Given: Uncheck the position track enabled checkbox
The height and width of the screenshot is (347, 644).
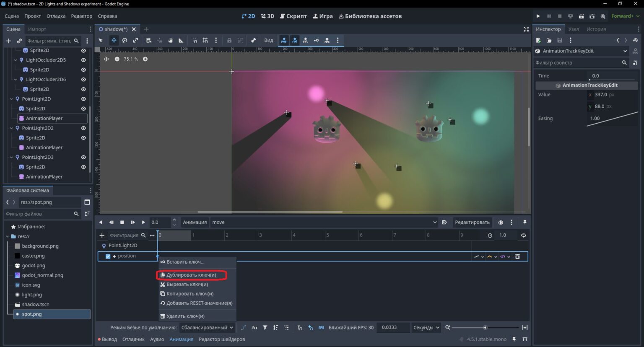Looking at the screenshot, I should (x=108, y=256).
